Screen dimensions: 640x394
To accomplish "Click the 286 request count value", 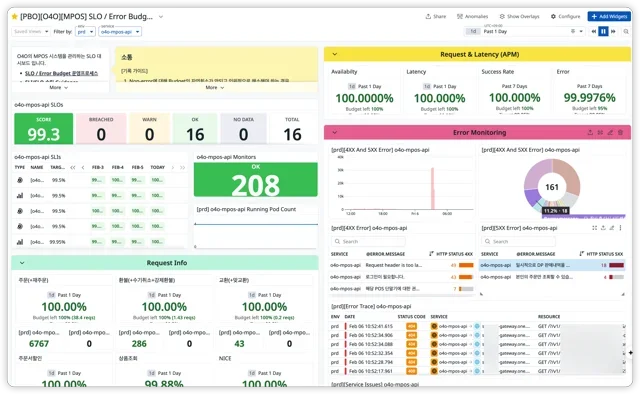I will [139, 344].
